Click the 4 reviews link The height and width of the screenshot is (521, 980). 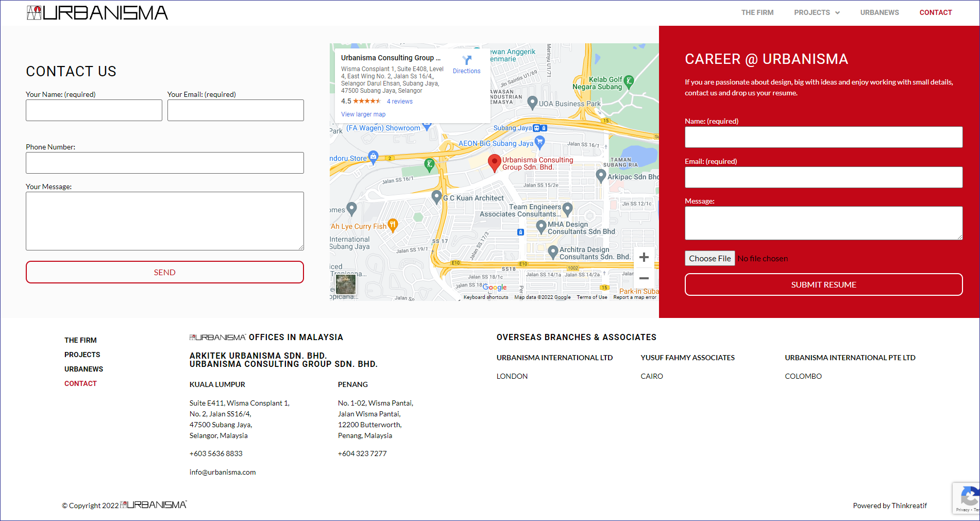(x=399, y=102)
